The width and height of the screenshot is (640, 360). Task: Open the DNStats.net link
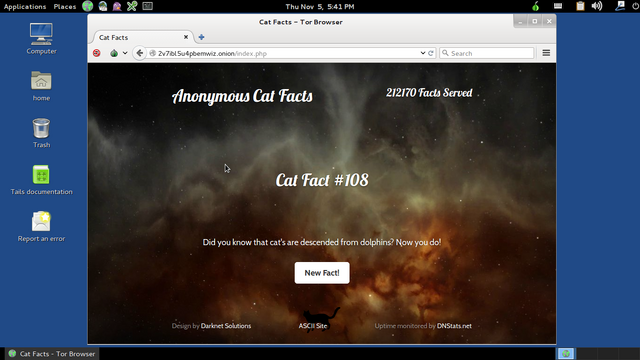454,326
